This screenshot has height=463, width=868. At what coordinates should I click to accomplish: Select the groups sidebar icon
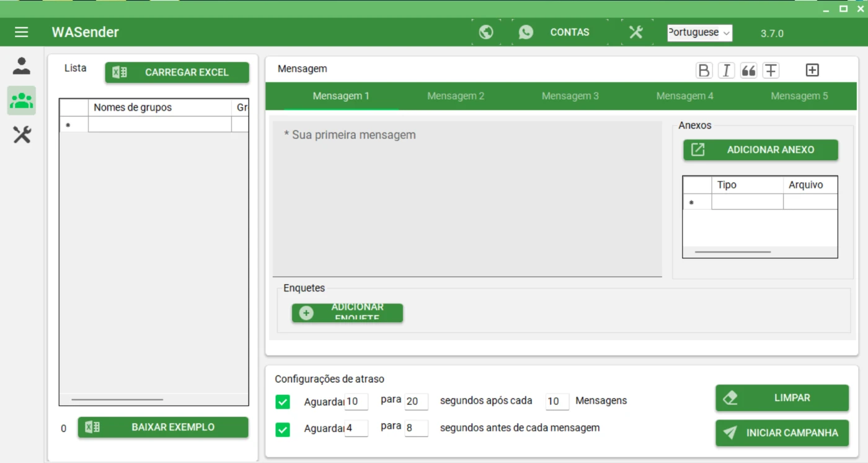click(22, 101)
